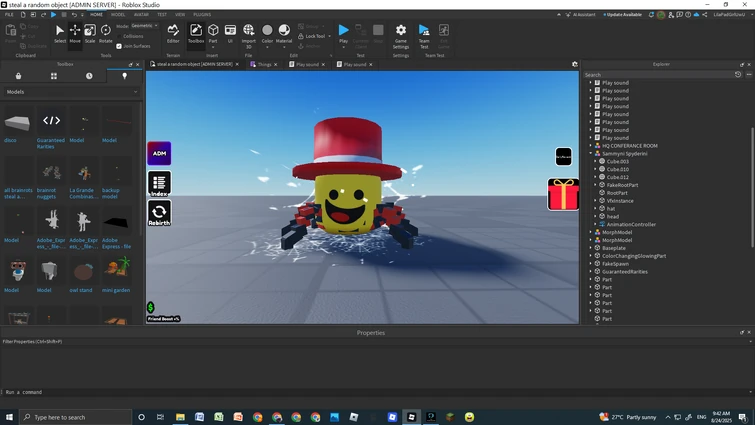Viewport: 755px width, 425px height.
Task: Collapse the Sammyni Spyderini tree node
Action: pos(591,153)
